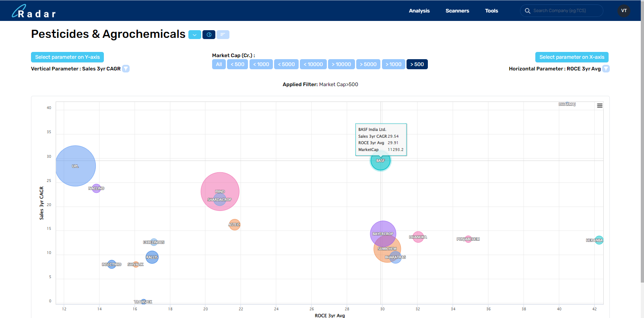Click the DHANUKA bubble
The width and height of the screenshot is (644, 318).
[418, 237]
